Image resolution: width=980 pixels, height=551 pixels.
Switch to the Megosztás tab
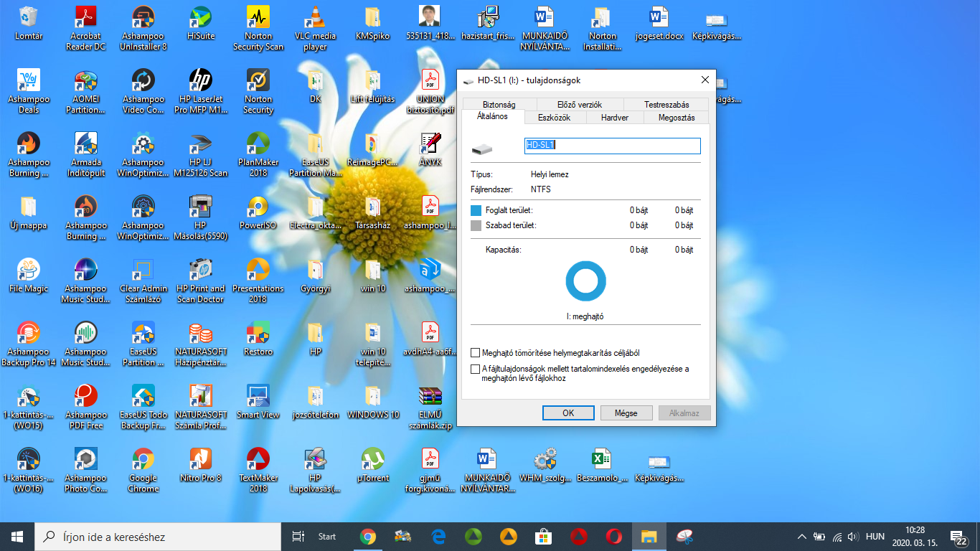click(677, 118)
